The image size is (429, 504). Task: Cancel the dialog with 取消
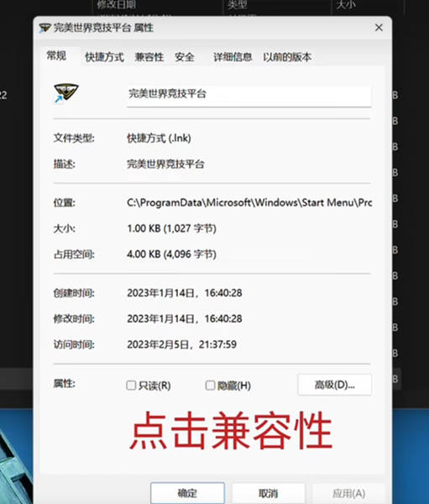(x=269, y=493)
